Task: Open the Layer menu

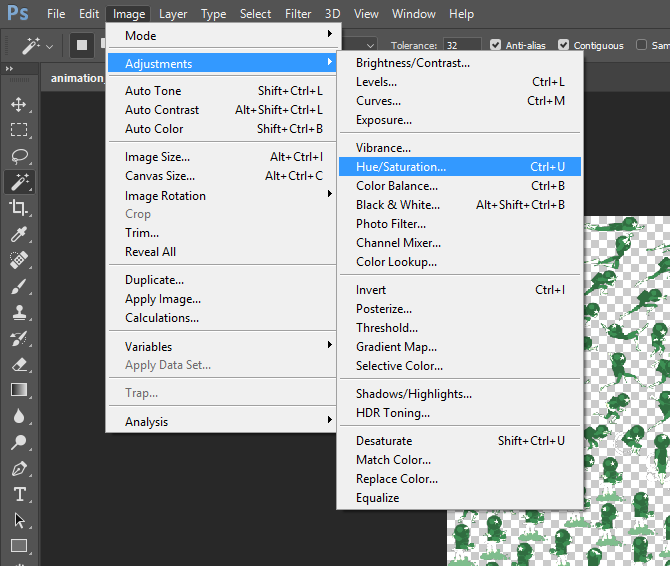Action: [x=173, y=14]
